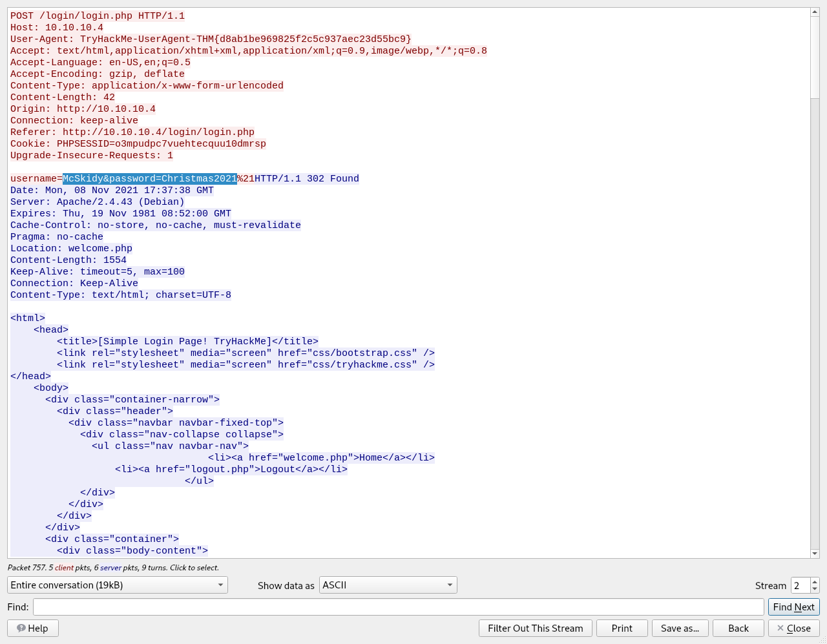Click the scrollbar up arrow

pos(815,13)
